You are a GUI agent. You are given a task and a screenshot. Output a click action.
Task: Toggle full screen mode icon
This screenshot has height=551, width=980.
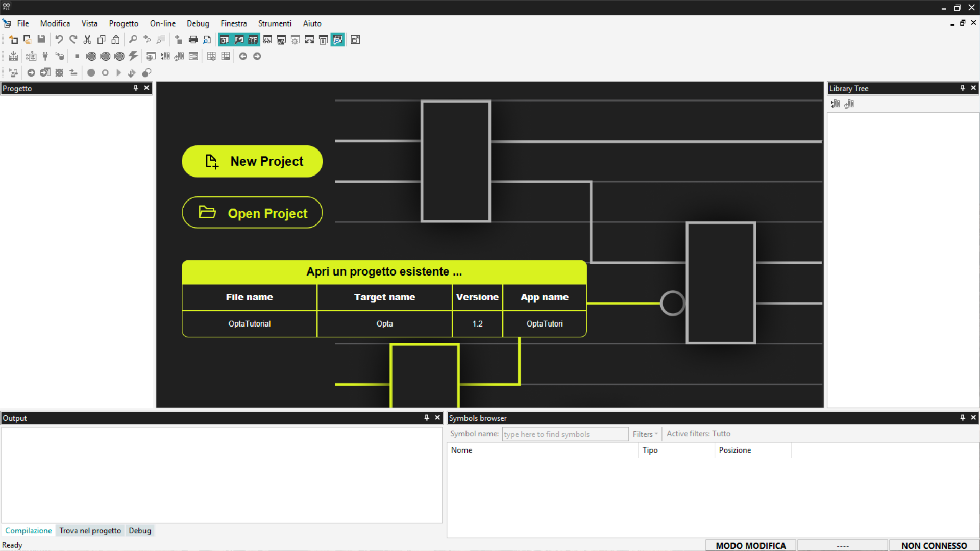pos(356,40)
